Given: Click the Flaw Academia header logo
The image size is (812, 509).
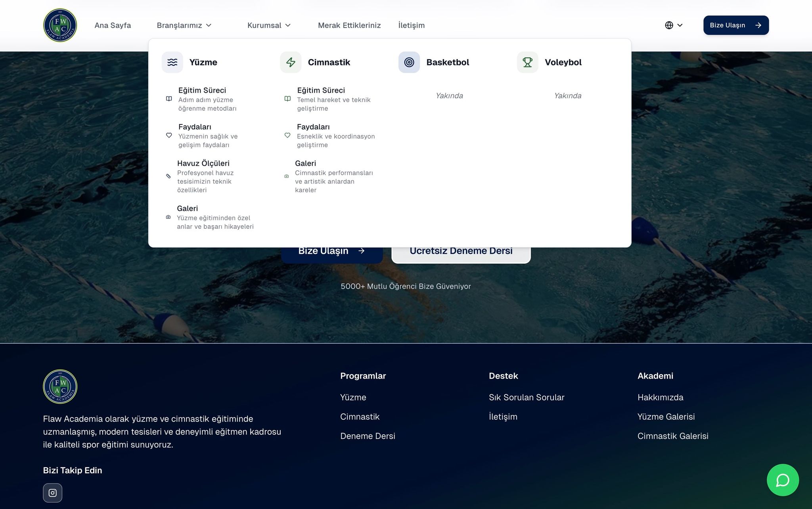Looking at the screenshot, I should pyautogui.click(x=60, y=25).
